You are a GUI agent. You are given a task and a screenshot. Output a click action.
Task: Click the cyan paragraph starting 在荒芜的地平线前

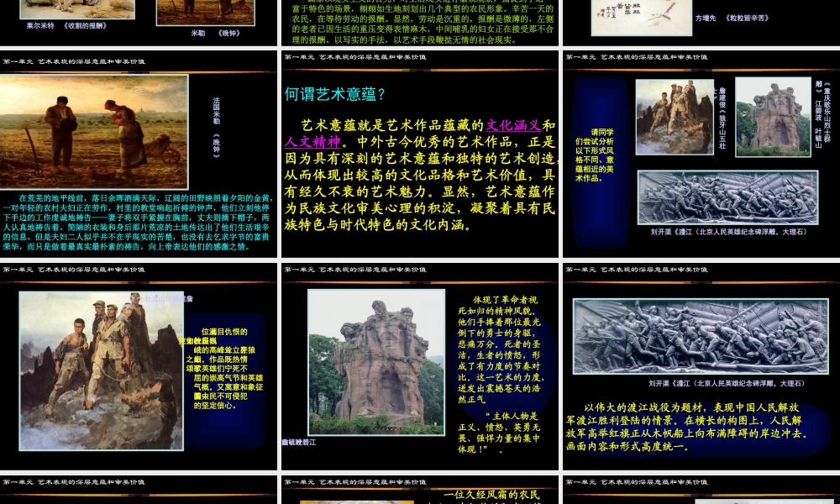coord(137,223)
